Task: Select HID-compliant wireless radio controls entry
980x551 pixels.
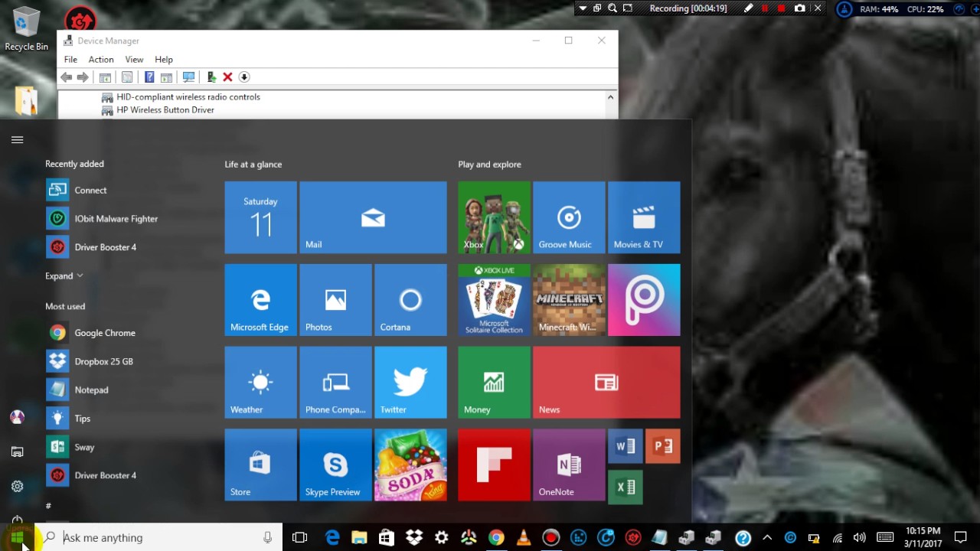Action: [188, 97]
